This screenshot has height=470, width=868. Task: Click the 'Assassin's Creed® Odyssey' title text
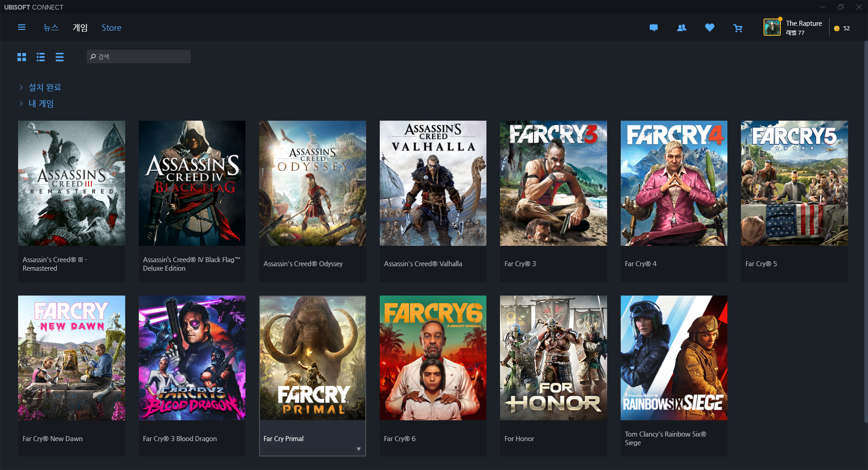pos(303,264)
